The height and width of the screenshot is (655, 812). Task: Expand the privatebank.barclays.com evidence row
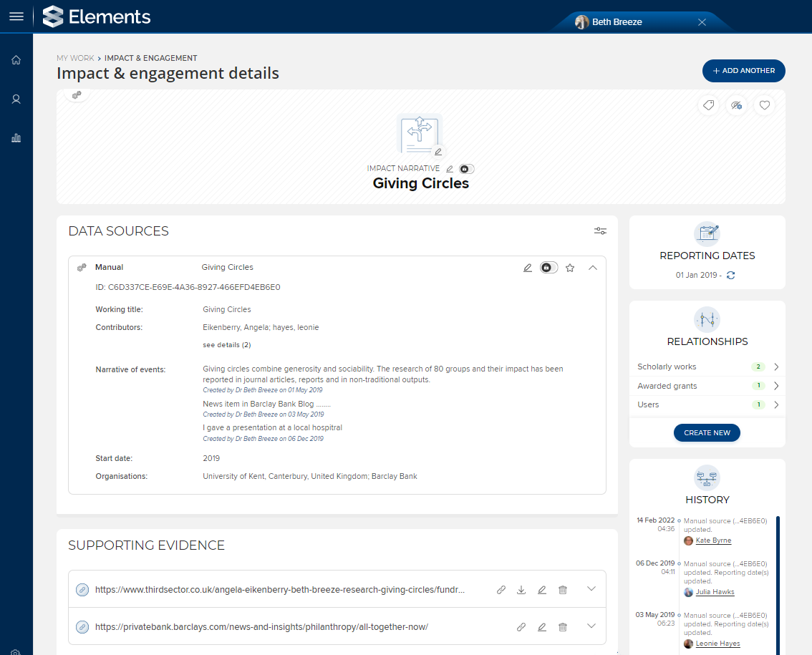pos(591,626)
